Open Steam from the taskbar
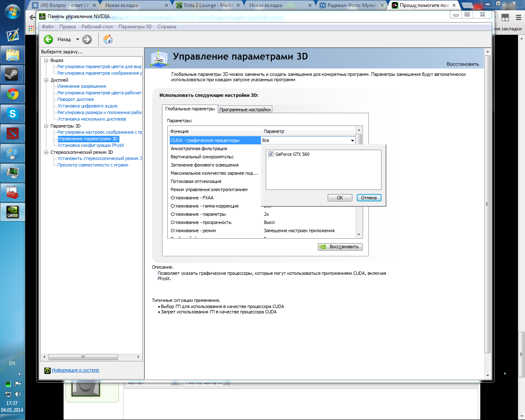525x420 pixels. (12, 75)
